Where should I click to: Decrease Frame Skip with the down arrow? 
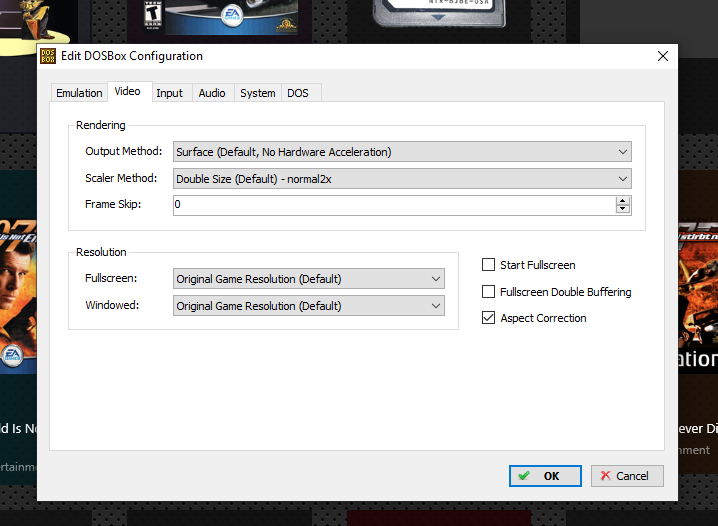click(623, 209)
